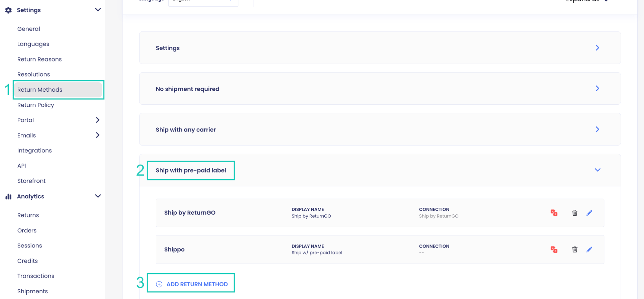Image resolution: width=644 pixels, height=299 pixels.
Task: Open Integrations settings
Action: [34, 151]
